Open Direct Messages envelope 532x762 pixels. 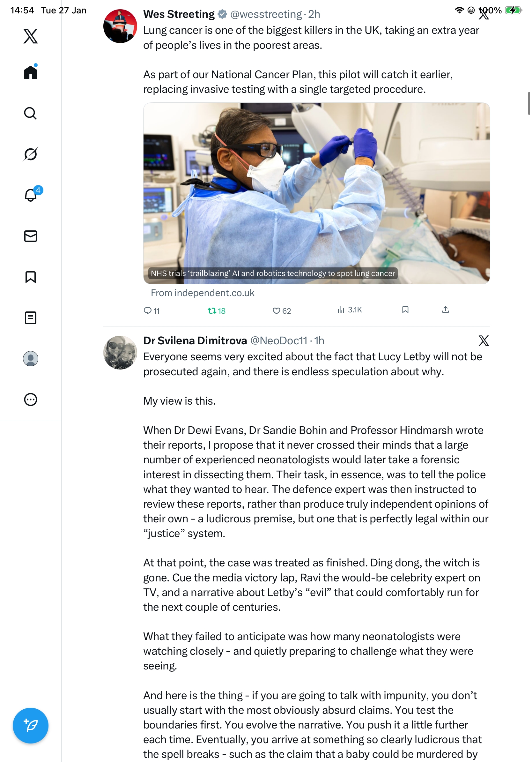pyautogui.click(x=31, y=236)
